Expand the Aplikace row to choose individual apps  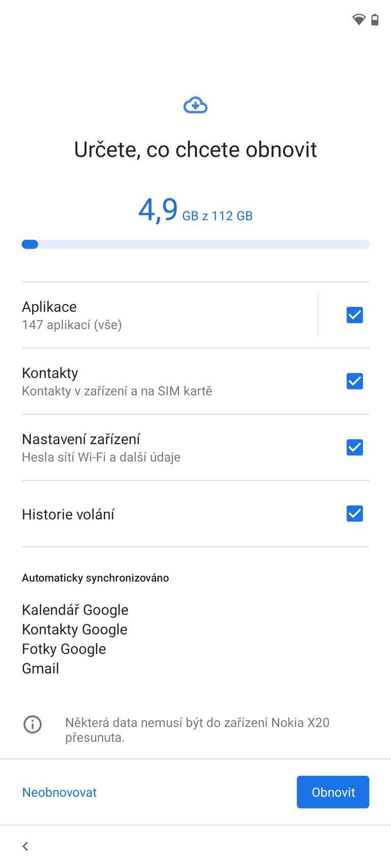[x=153, y=314]
